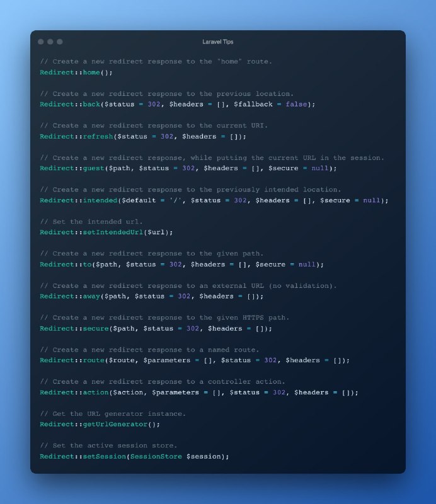Click the third maximize window dot

tap(60, 42)
